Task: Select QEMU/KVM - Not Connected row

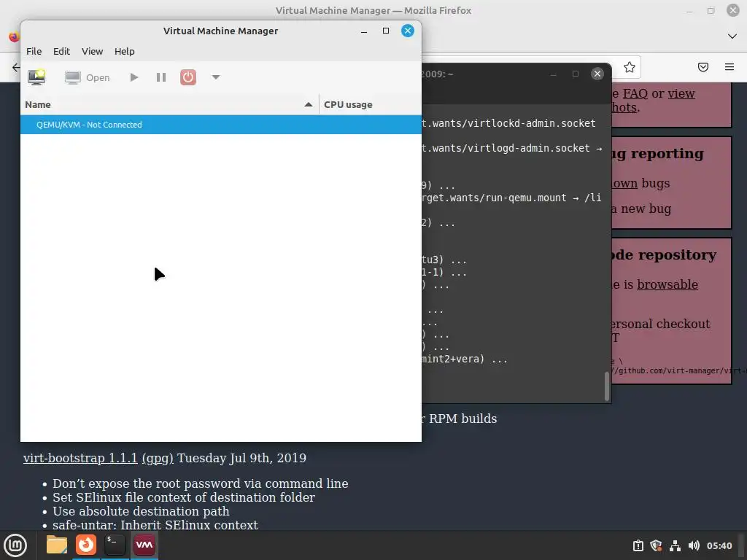Action: 220,124
